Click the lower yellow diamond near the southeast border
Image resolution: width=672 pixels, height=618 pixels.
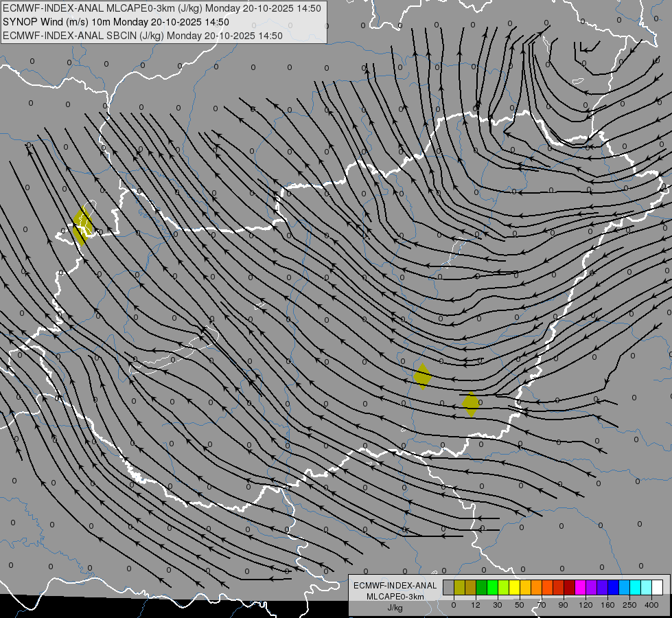[471, 404]
